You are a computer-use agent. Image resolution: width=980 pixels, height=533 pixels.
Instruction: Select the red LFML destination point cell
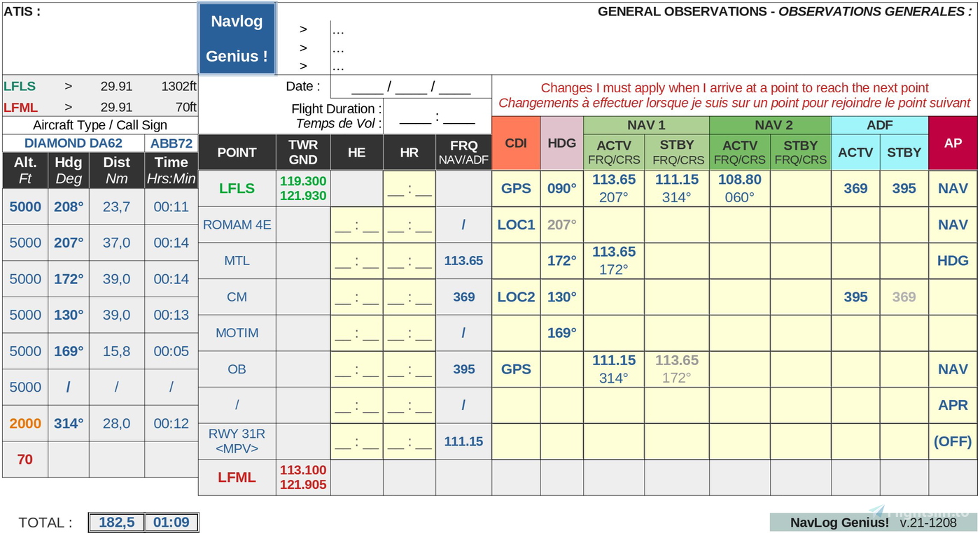pyautogui.click(x=237, y=478)
